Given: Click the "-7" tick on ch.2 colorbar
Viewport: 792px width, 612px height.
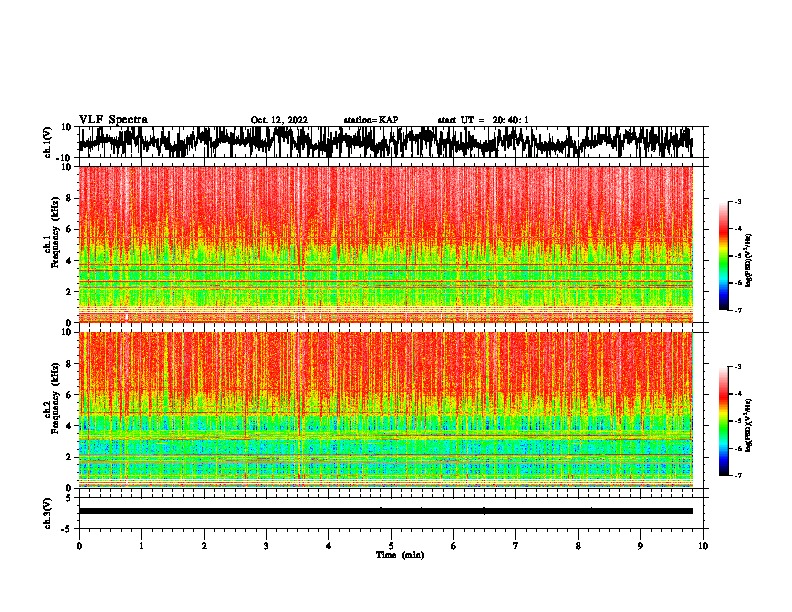Looking at the screenshot, I should (x=738, y=475).
